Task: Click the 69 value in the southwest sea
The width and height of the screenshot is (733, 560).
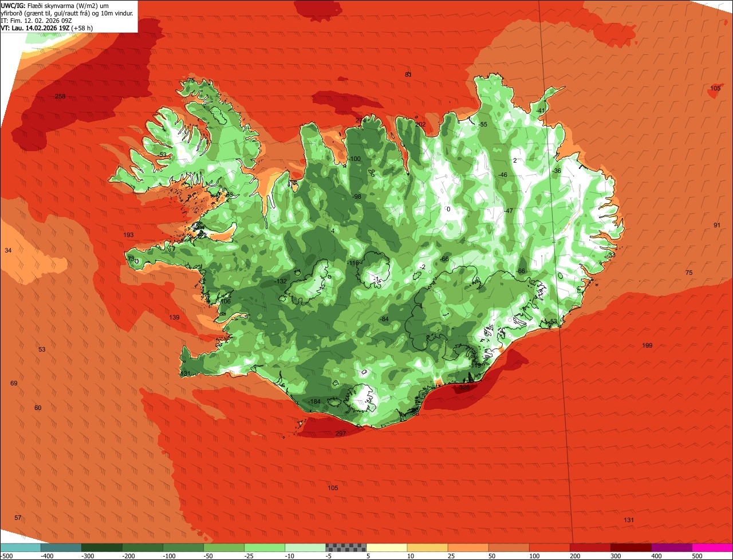Action: point(14,383)
